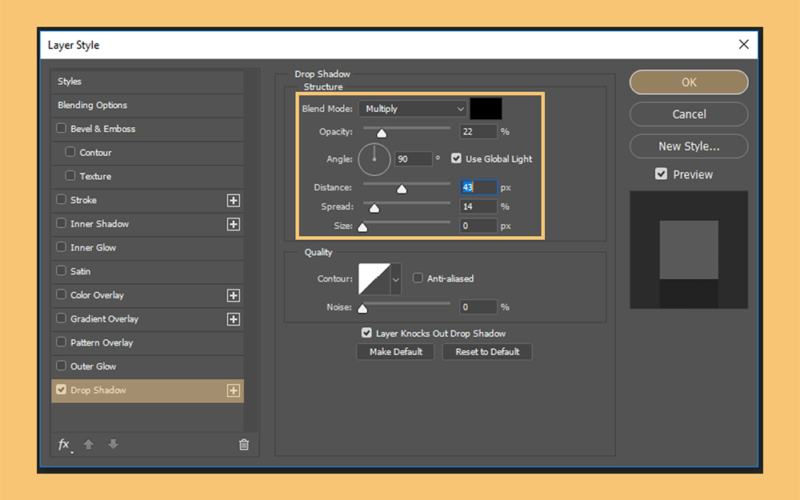Click the Distance value field

478,187
